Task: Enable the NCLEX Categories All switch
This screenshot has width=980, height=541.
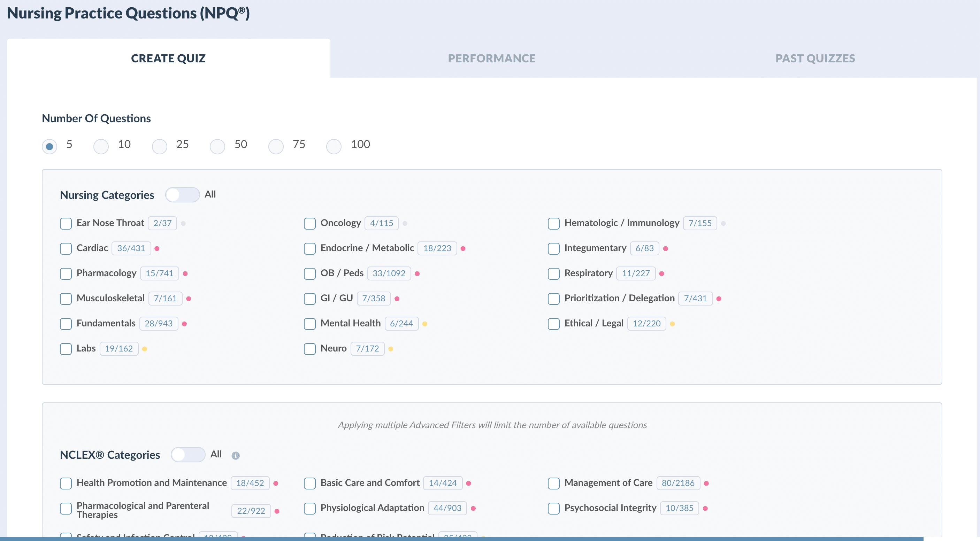Action: point(188,455)
